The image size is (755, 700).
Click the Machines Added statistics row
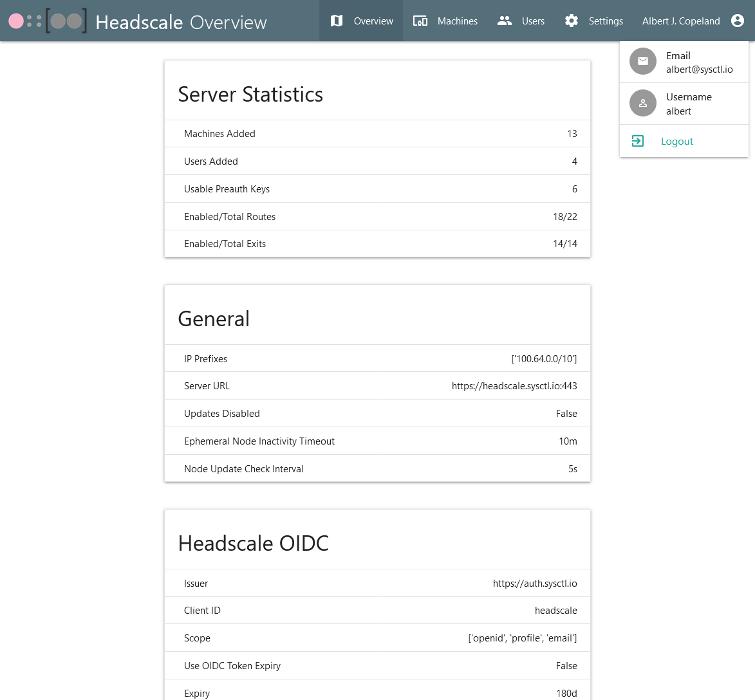[377, 134]
